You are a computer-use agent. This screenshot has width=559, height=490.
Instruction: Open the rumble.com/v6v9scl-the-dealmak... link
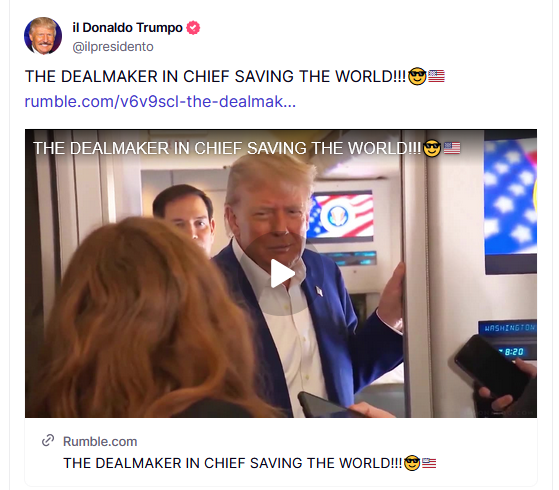pos(160,101)
